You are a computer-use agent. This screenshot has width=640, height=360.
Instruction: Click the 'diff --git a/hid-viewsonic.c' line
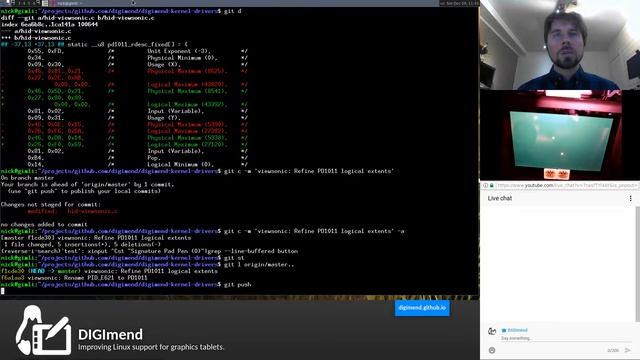[78, 18]
